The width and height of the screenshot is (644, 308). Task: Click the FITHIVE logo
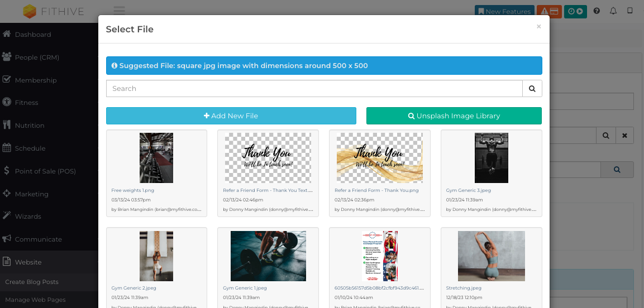pyautogui.click(x=54, y=11)
